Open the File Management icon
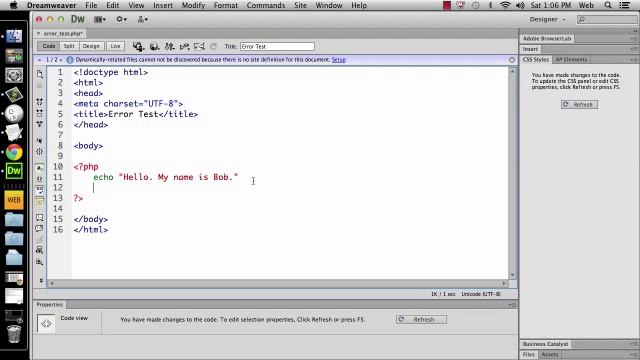The width and height of the screenshot is (640, 360). (169, 47)
